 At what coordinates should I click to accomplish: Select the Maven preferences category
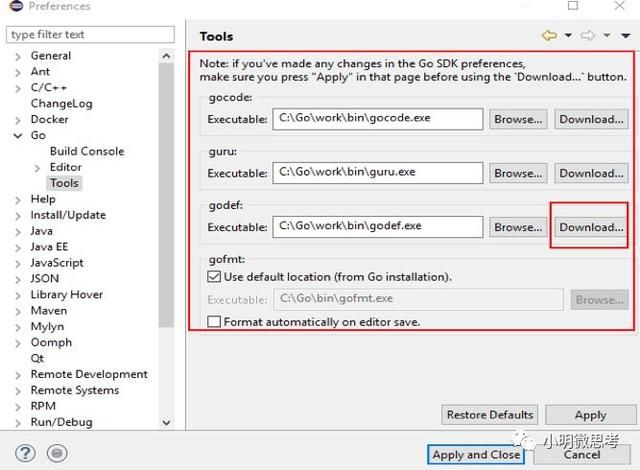[49, 310]
